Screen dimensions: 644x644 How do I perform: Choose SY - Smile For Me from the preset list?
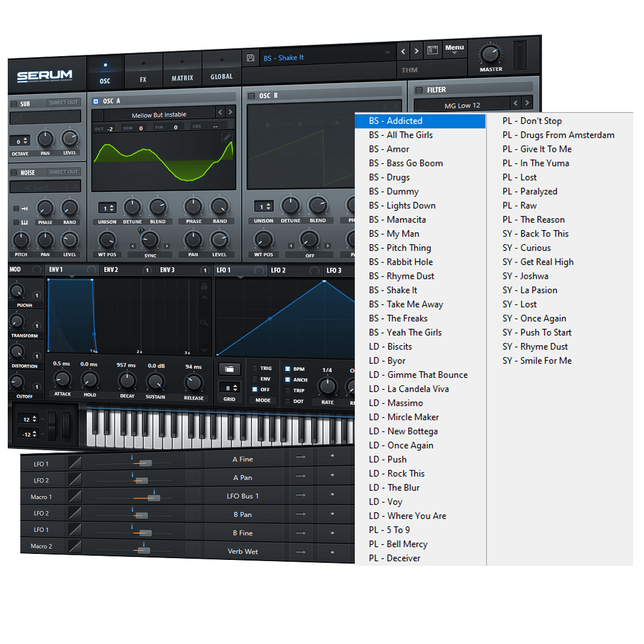click(x=537, y=360)
